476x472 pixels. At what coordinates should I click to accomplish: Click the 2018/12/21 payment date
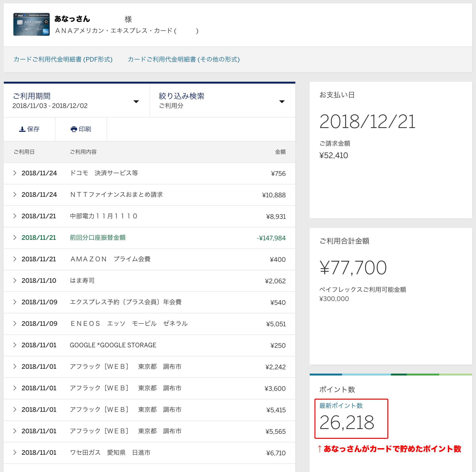pyautogui.click(x=367, y=121)
